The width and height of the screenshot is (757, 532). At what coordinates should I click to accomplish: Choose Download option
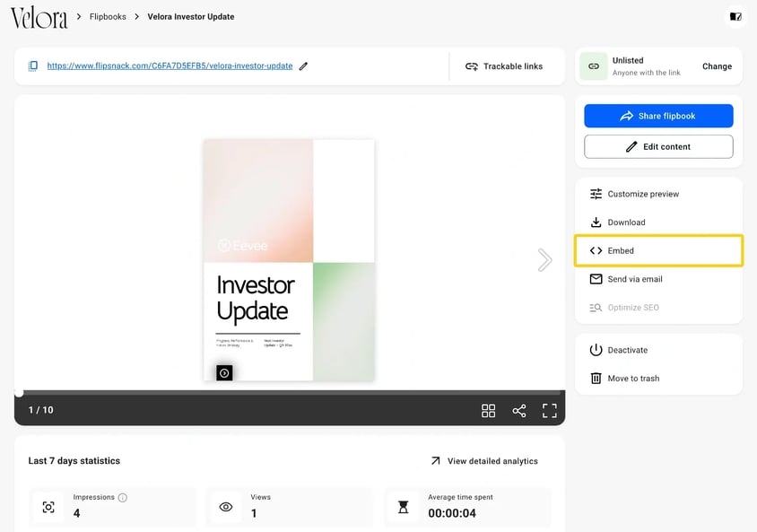pos(658,222)
